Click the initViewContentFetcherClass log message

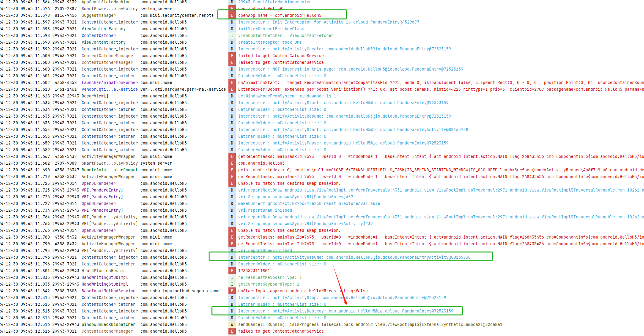pos(271,29)
